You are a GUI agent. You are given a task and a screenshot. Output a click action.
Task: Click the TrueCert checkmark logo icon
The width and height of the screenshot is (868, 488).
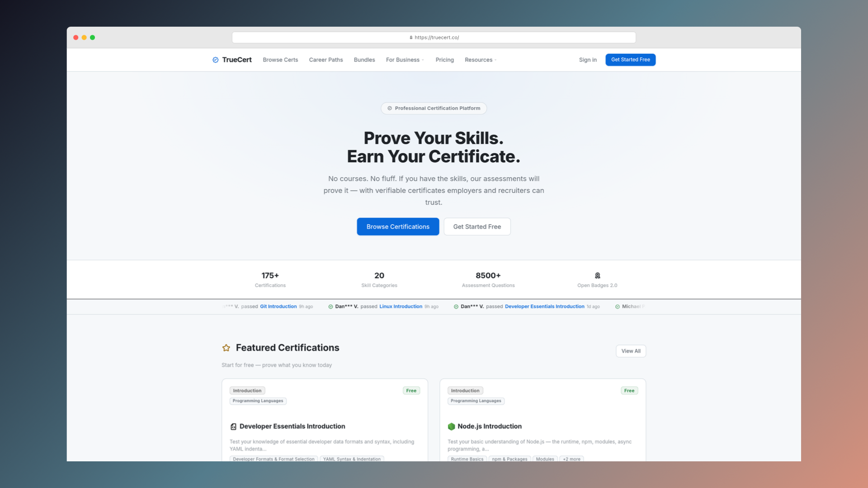[216, 60]
